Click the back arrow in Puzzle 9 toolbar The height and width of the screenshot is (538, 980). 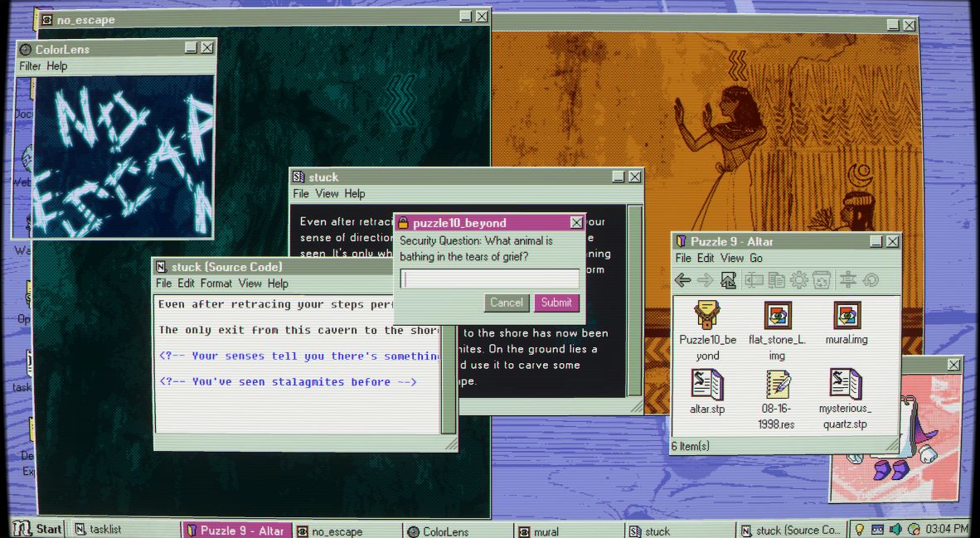[x=682, y=280]
